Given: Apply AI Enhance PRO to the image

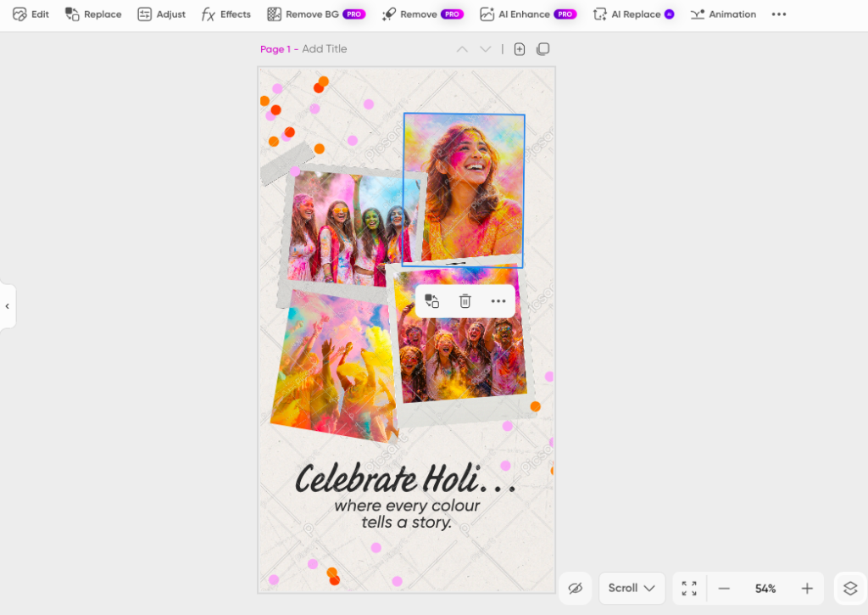Looking at the screenshot, I should point(528,14).
